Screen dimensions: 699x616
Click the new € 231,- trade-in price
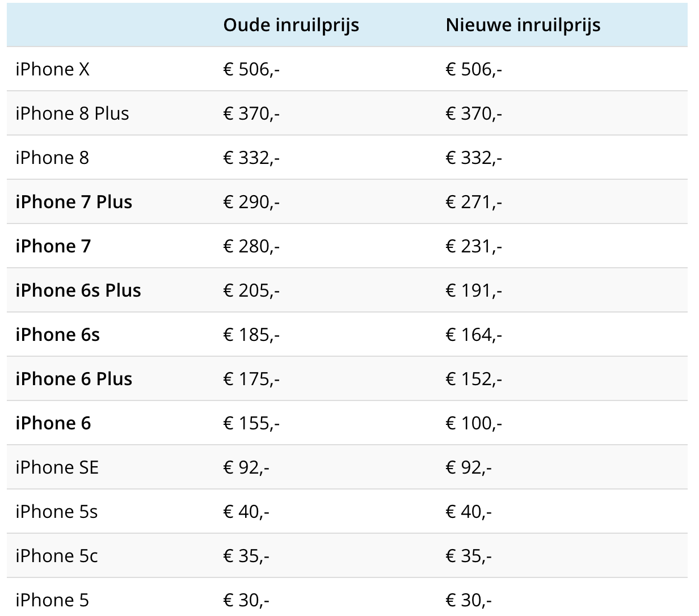(x=474, y=246)
